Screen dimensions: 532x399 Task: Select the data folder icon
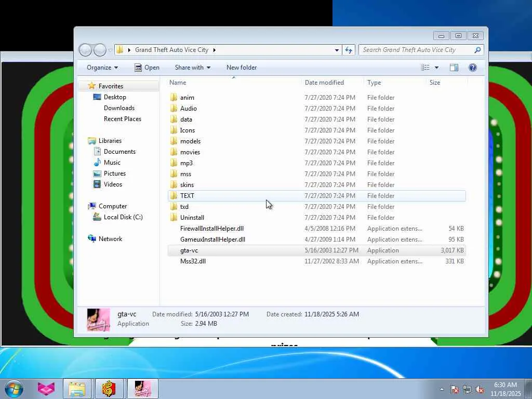click(x=174, y=119)
